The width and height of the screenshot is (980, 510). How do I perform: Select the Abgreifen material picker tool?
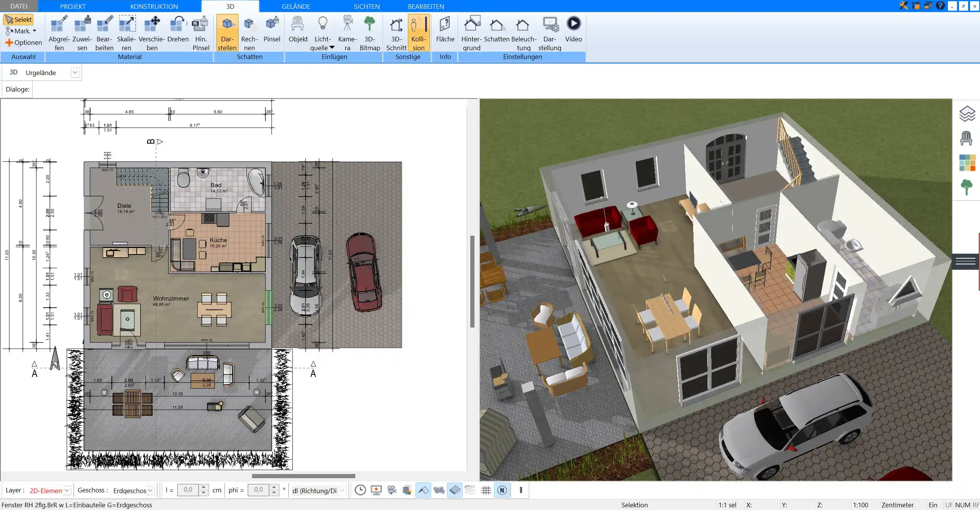click(x=59, y=33)
